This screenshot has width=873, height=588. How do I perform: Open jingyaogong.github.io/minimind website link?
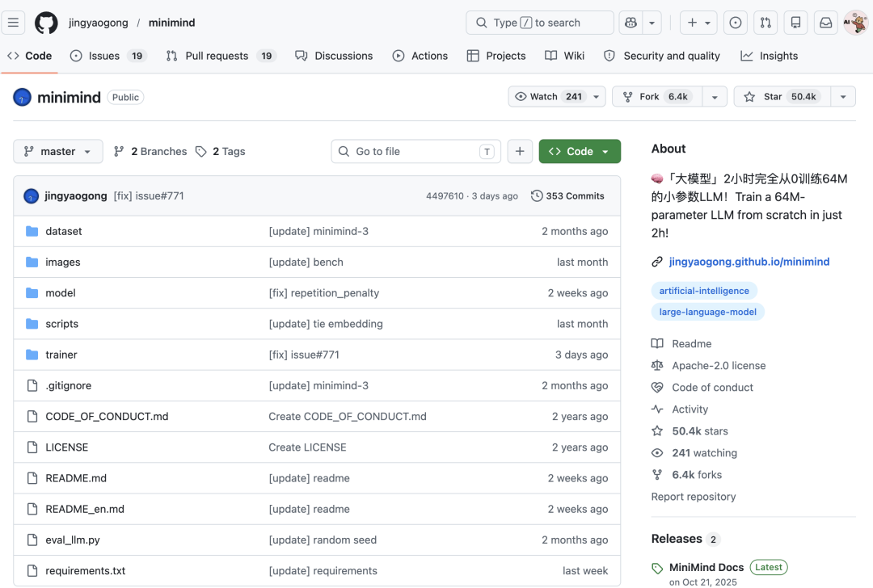coord(749,262)
